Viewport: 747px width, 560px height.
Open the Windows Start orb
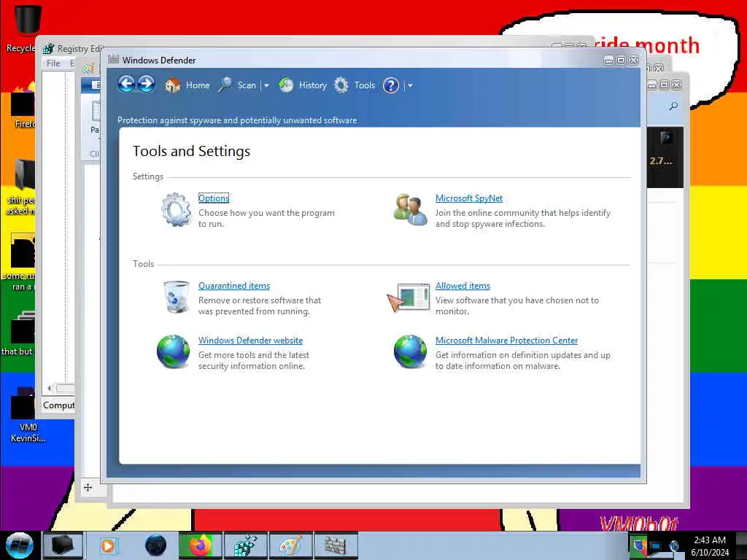tap(20, 545)
